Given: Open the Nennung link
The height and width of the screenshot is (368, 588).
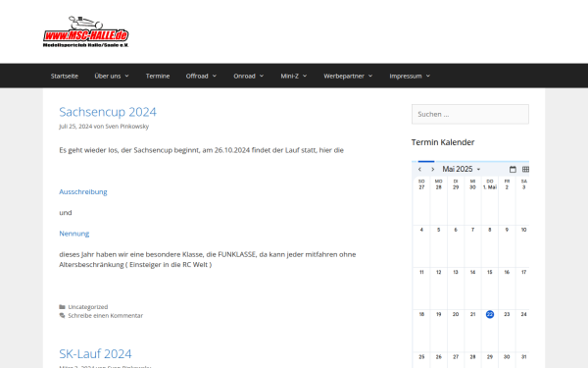Looking at the screenshot, I should pos(73,234).
